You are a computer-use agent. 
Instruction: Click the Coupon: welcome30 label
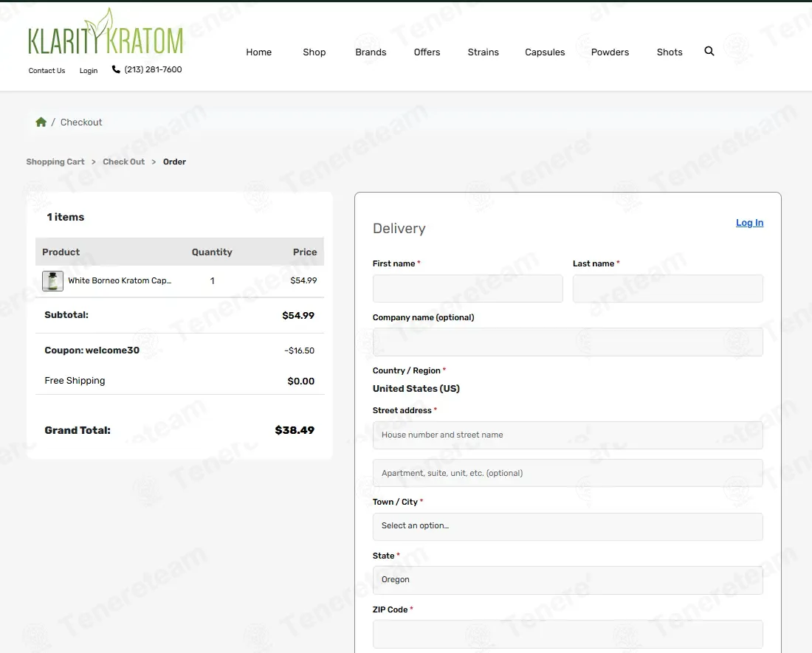[92, 350]
